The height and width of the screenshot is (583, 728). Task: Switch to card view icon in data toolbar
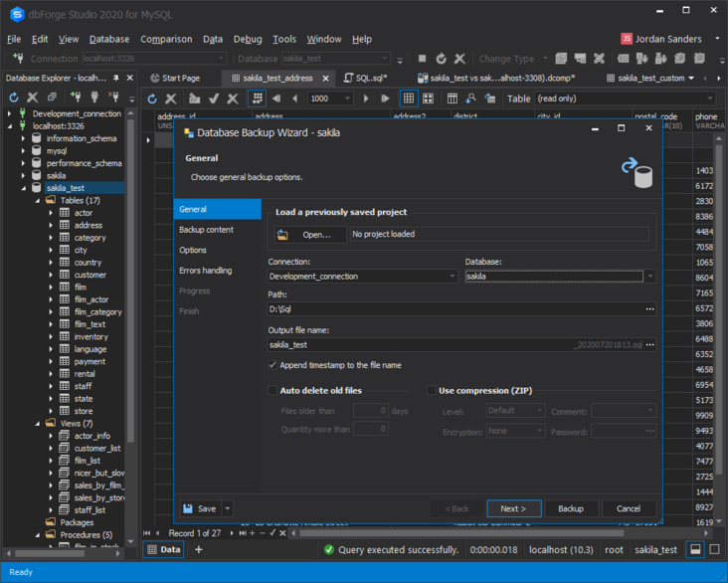coord(428,98)
